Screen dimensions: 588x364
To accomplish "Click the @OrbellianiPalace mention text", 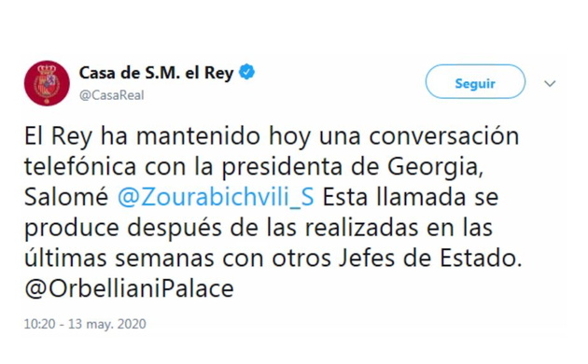I will pos(129,288).
